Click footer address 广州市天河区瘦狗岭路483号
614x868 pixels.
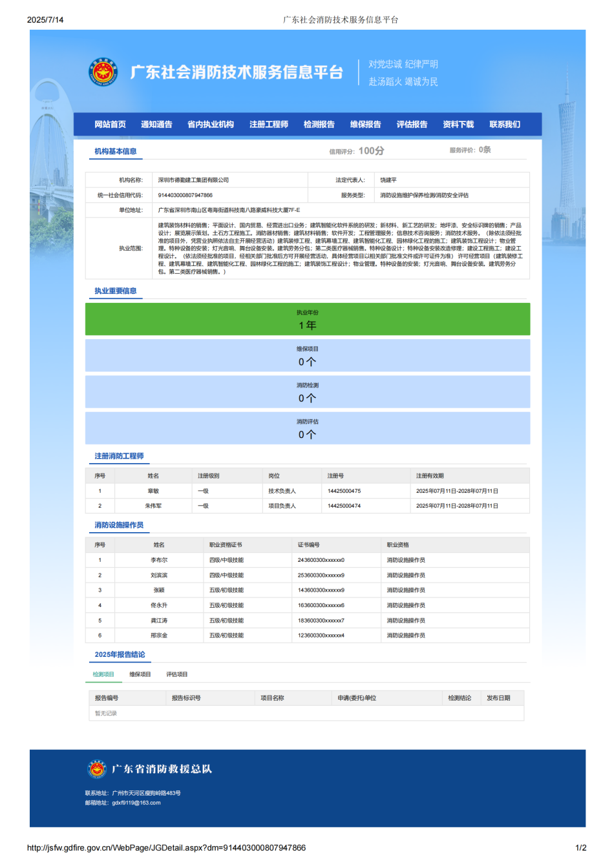[x=147, y=792]
